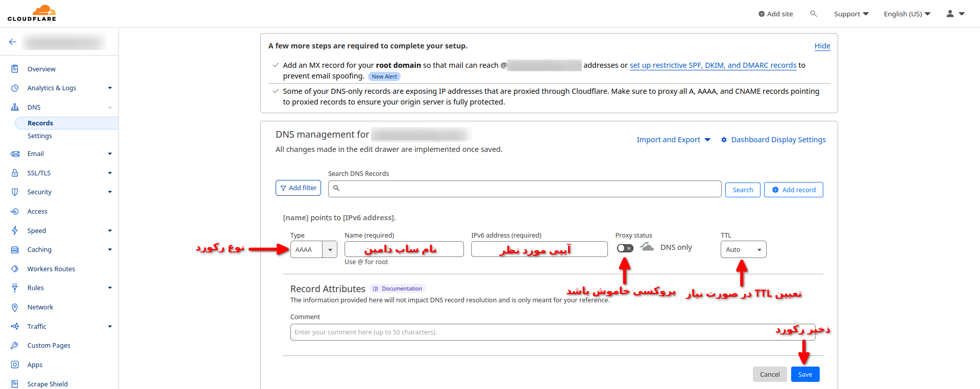Expand the Rules sidebar section
Screen dimensions: 980x389
pos(110,288)
